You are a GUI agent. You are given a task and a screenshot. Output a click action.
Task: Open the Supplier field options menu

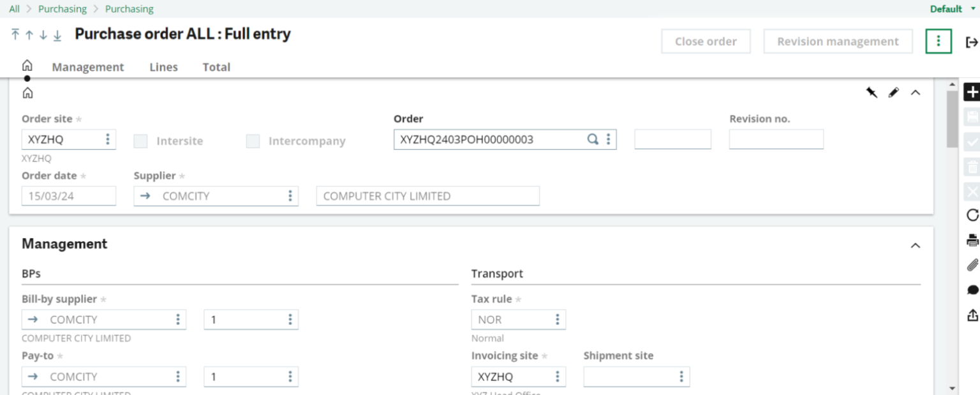coord(290,196)
